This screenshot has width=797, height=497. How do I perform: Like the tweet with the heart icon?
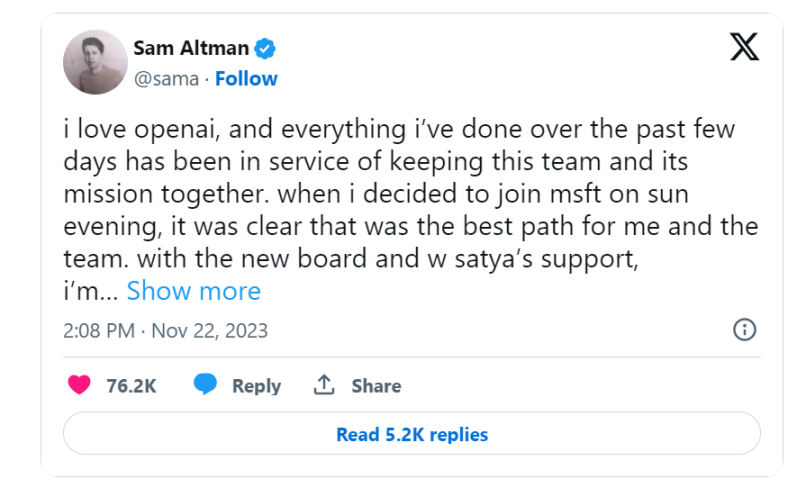79,385
